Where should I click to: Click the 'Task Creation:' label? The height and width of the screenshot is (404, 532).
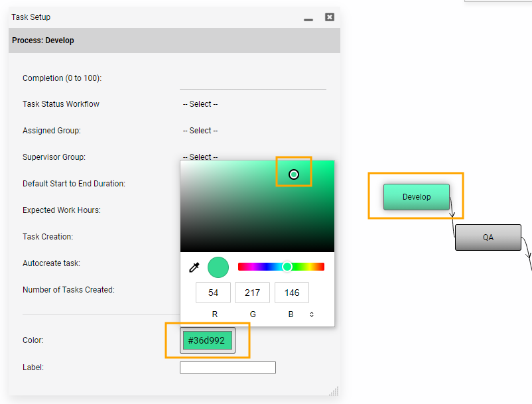tap(48, 236)
